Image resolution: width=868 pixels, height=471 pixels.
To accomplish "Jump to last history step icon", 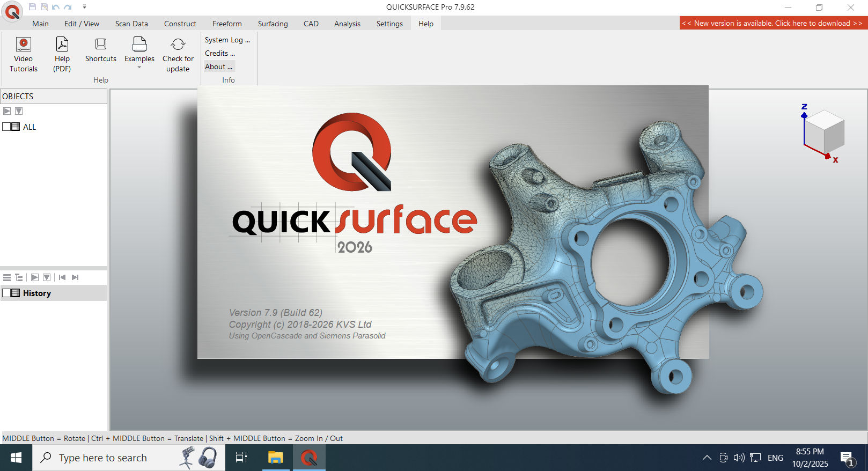I will pyautogui.click(x=75, y=277).
